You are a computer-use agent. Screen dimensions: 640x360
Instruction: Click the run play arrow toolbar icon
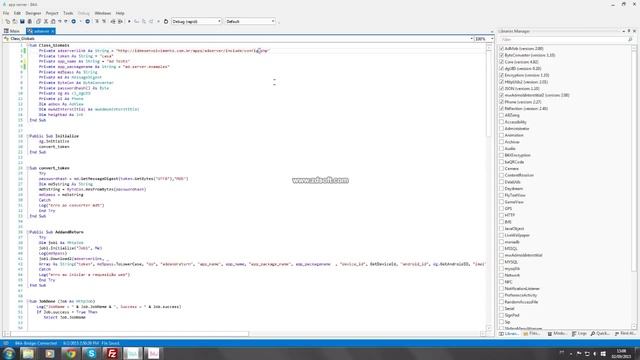[129, 21]
